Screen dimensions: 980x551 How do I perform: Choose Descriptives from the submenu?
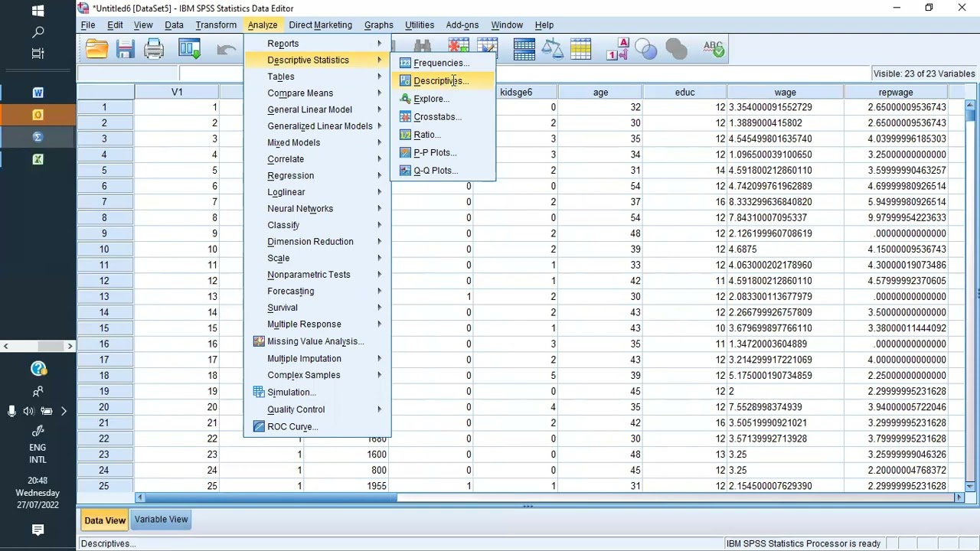tap(443, 80)
